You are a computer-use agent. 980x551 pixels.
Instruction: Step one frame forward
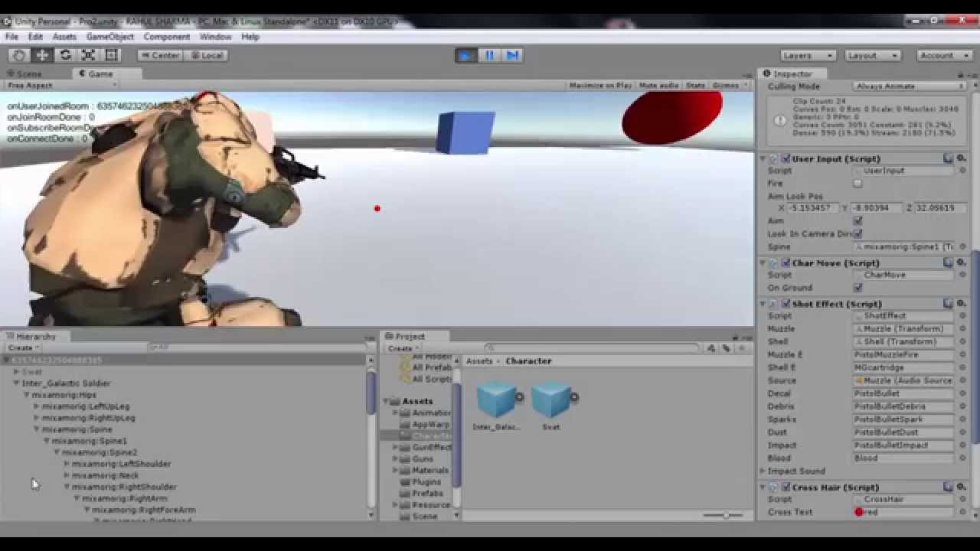coord(513,55)
